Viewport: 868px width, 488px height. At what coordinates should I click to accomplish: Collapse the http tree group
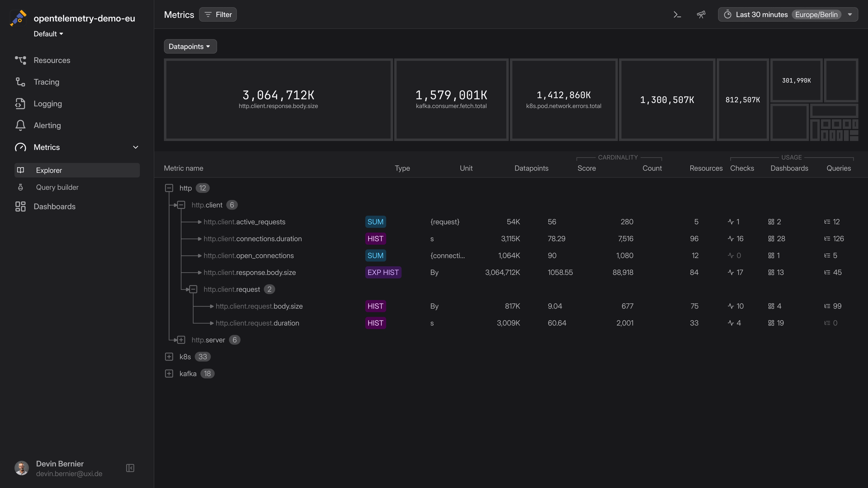(x=169, y=188)
